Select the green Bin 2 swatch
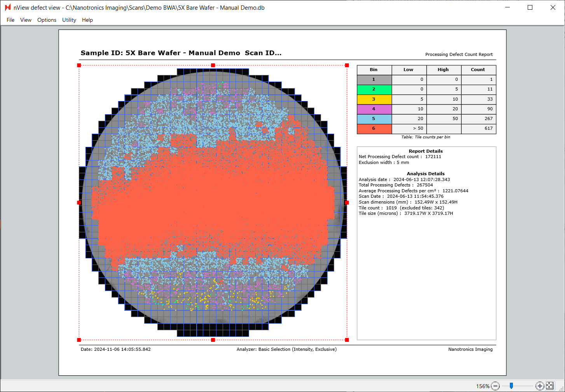The width and height of the screenshot is (565, 392). click(x=374, y=89)
